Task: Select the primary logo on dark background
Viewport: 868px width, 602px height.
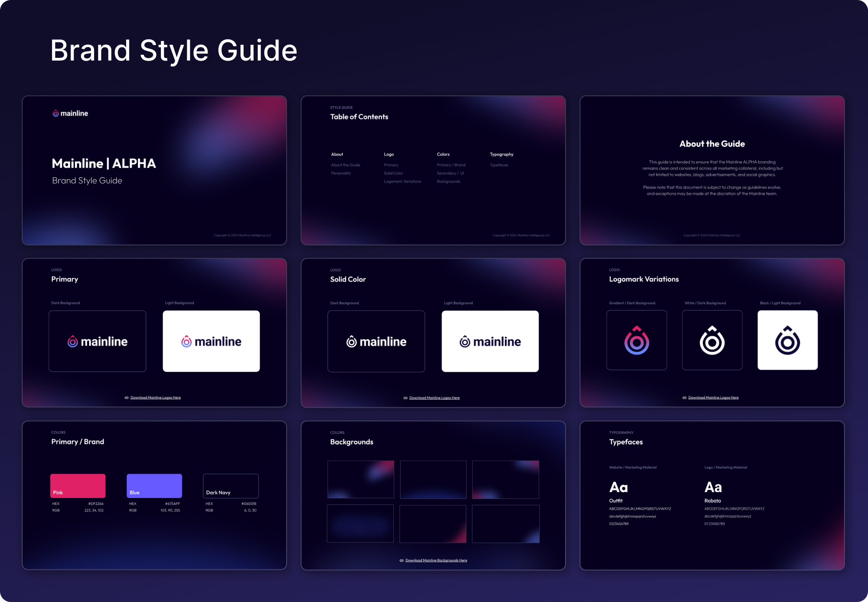Action: pyautogui.click(x=97, y=341)
